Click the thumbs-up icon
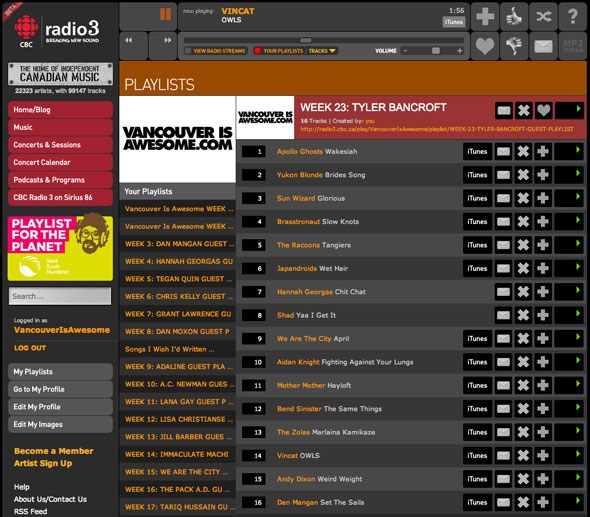Viewport: 590px width, 517px height. (x=514, y=17)
